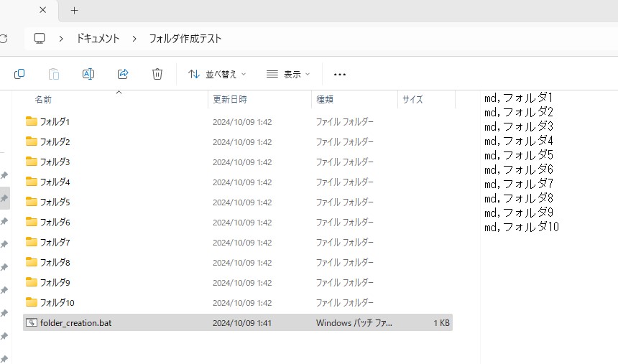The height and width of the screenshot is (364, 618).
Task: Open the 並べ替え sort dropdown
Action: point(217,74)
